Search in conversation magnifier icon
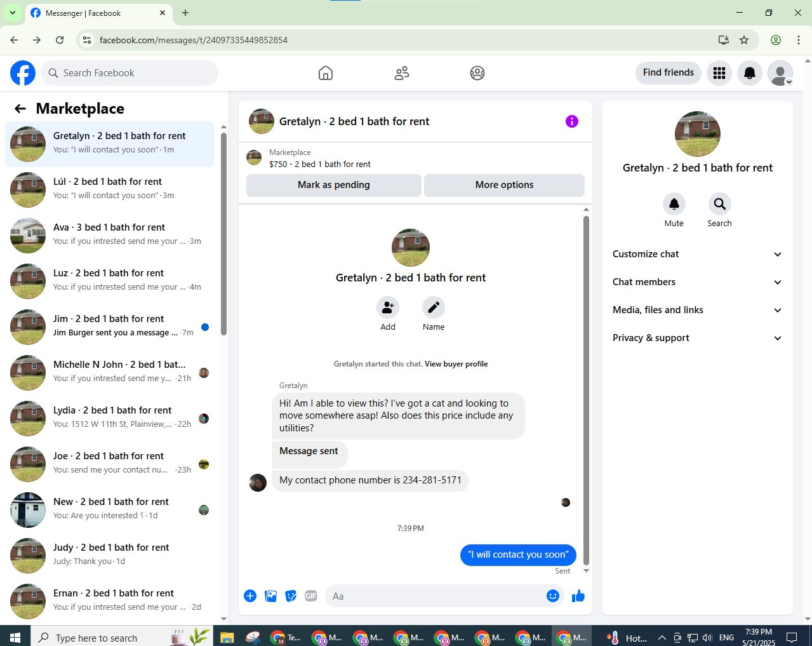The width and height of the screenshot is (812, 646). (720, 204)
